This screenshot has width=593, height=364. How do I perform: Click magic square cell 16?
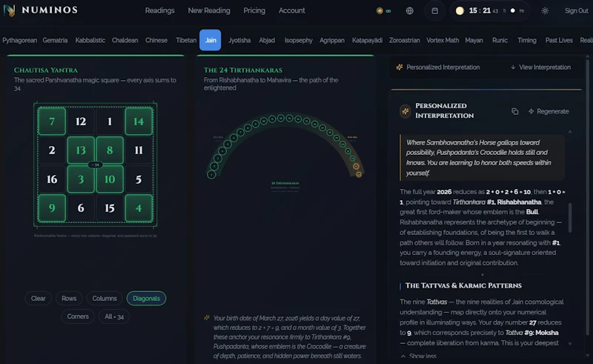[x=52, y=179]
